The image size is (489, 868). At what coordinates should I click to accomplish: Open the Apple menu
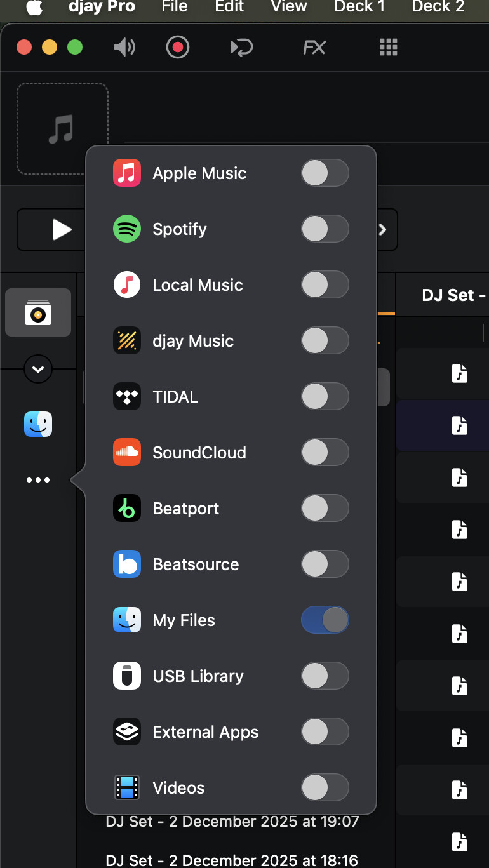pyautogui.click(x=34, y=8)
